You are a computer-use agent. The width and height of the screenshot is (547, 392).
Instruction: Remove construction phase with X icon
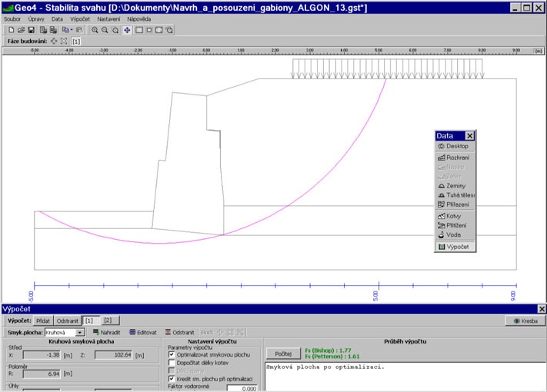(64, 41)
